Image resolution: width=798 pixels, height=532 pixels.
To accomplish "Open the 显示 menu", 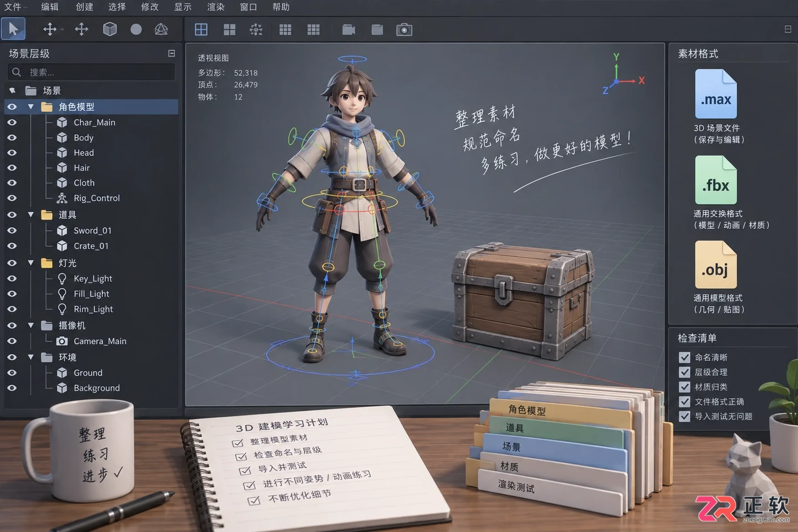I will click(183, 7).
